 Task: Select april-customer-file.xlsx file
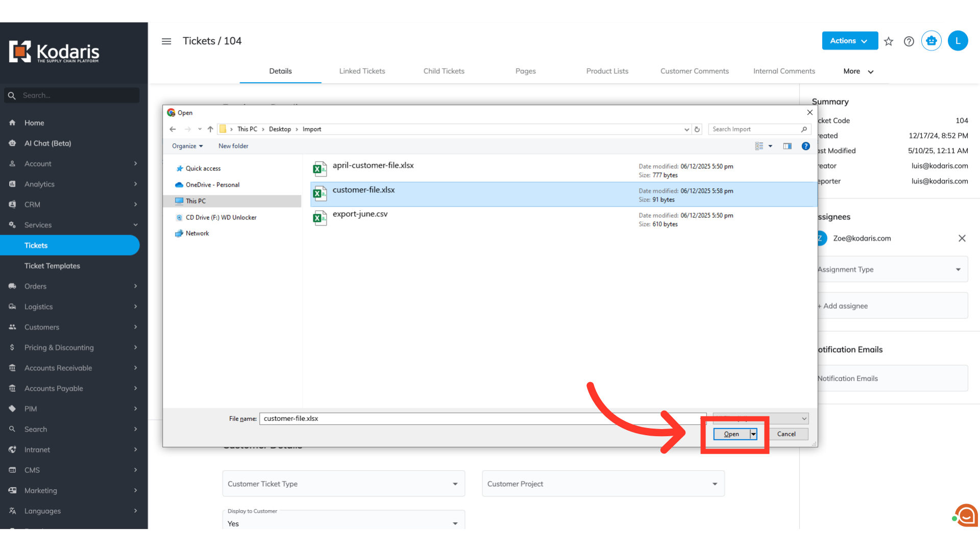pos(373,166)
